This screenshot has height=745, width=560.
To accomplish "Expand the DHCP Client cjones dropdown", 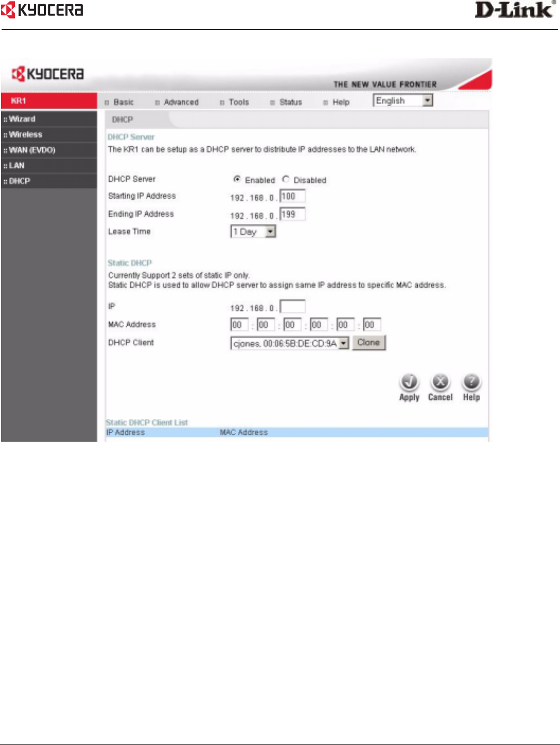I will (x=290, y=343).
